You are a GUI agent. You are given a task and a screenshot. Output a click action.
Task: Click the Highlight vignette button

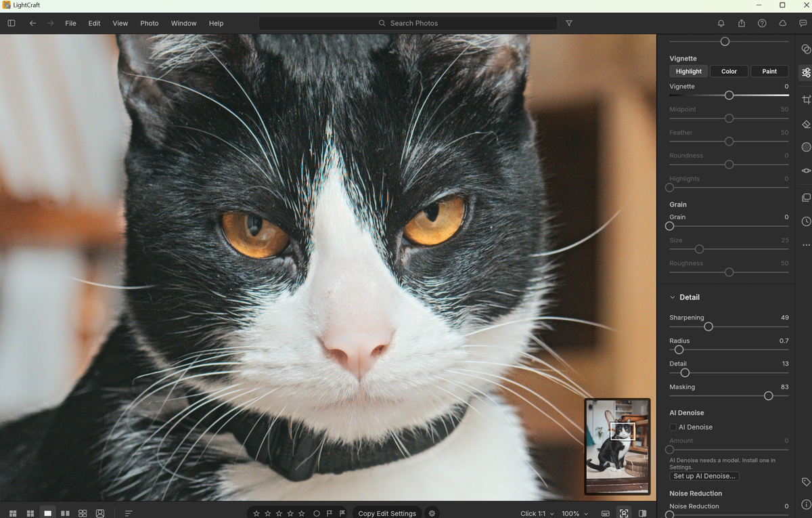(688, 71)
